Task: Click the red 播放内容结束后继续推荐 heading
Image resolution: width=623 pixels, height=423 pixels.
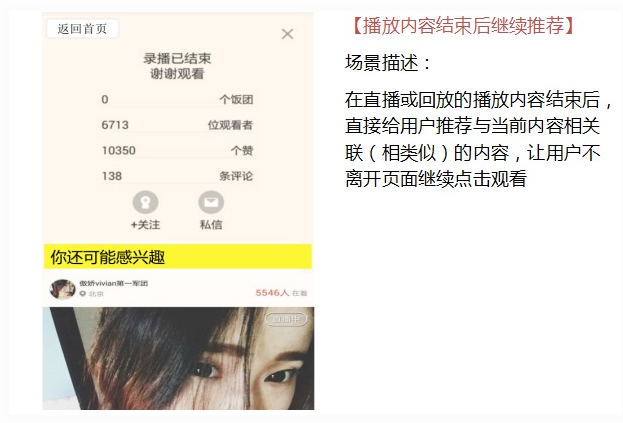Action: [463, 26]
